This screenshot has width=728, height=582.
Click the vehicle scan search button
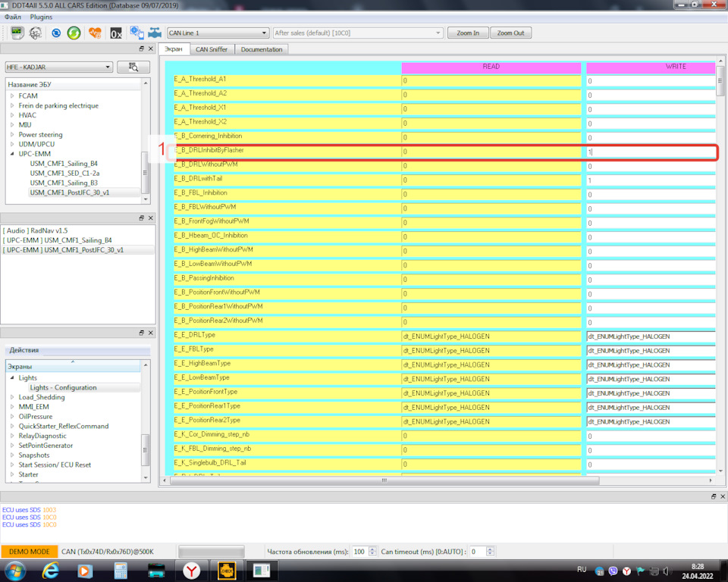(133, 67)
